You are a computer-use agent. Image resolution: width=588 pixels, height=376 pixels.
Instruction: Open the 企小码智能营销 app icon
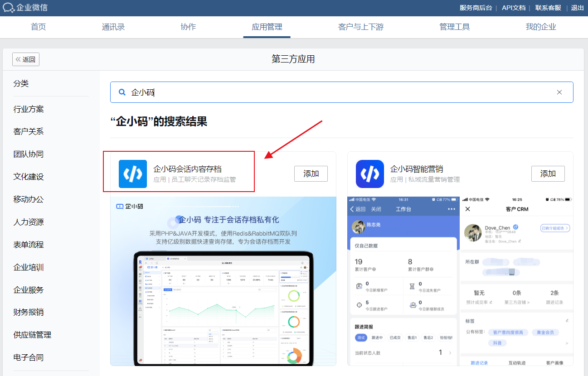(x=370, y=174)
